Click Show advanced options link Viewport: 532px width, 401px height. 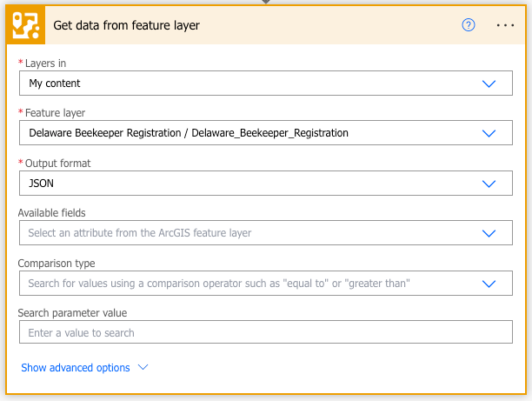(x=76, y=368)
